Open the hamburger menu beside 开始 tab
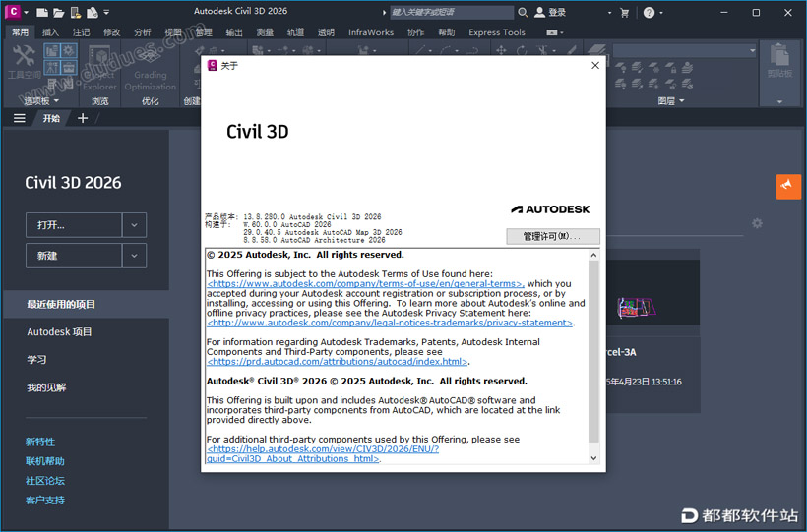 pyautogui.click(x=19, y=118)
